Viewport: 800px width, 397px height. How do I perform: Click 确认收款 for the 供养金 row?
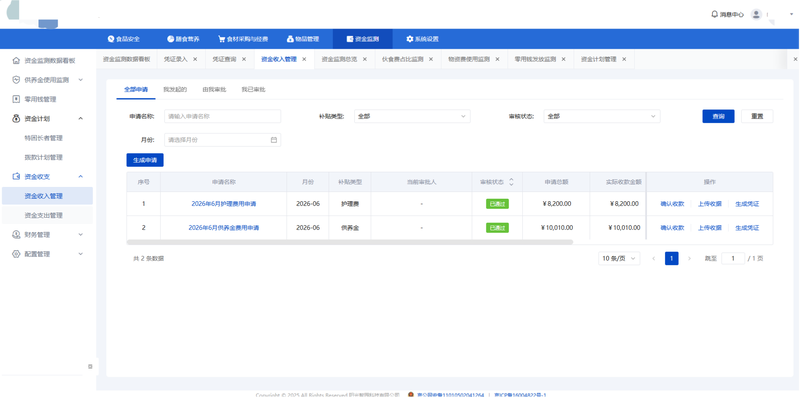(672, 228)
